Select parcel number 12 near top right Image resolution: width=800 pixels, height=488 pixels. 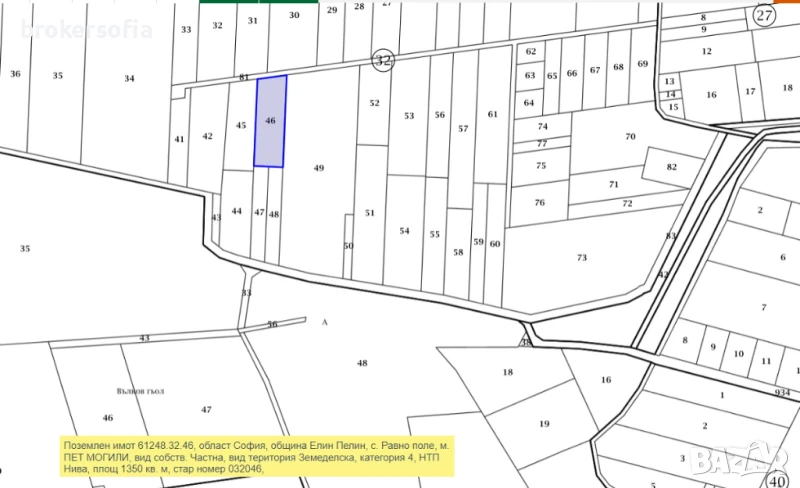click(x=706, y=51)
